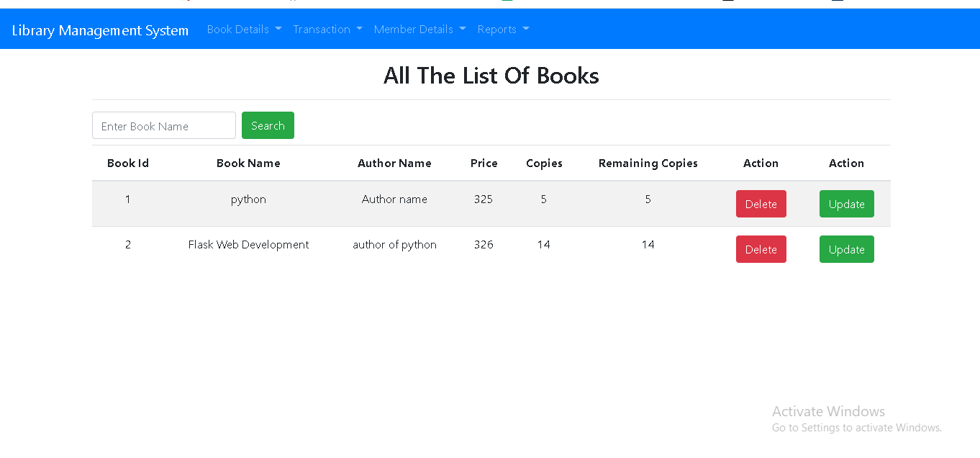
Task: Click the Book Details dropdown caret arrow
Action: pyautogui.click(x=278, y=30)
